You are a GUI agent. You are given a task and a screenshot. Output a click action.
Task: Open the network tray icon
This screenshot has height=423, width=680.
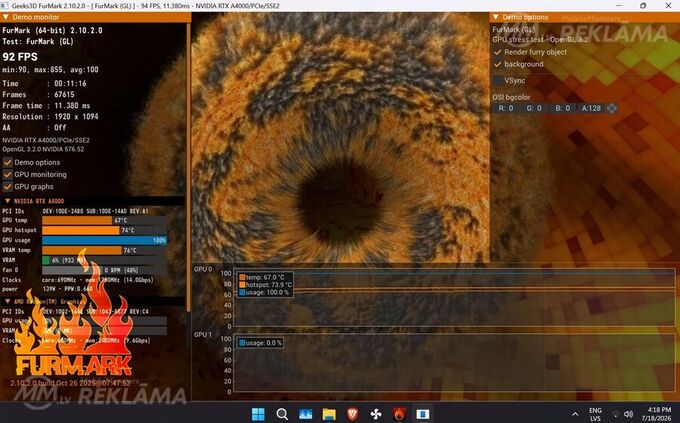pos(615,414)
